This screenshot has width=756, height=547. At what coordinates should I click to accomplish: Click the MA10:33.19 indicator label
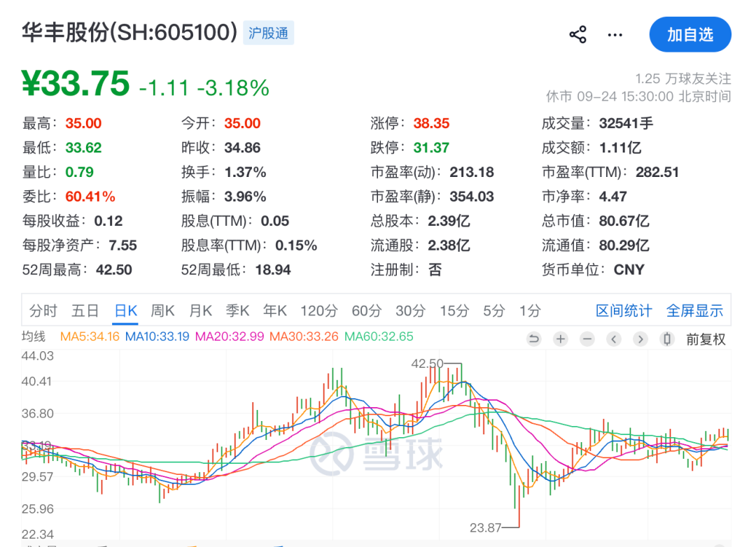[157, 336]
